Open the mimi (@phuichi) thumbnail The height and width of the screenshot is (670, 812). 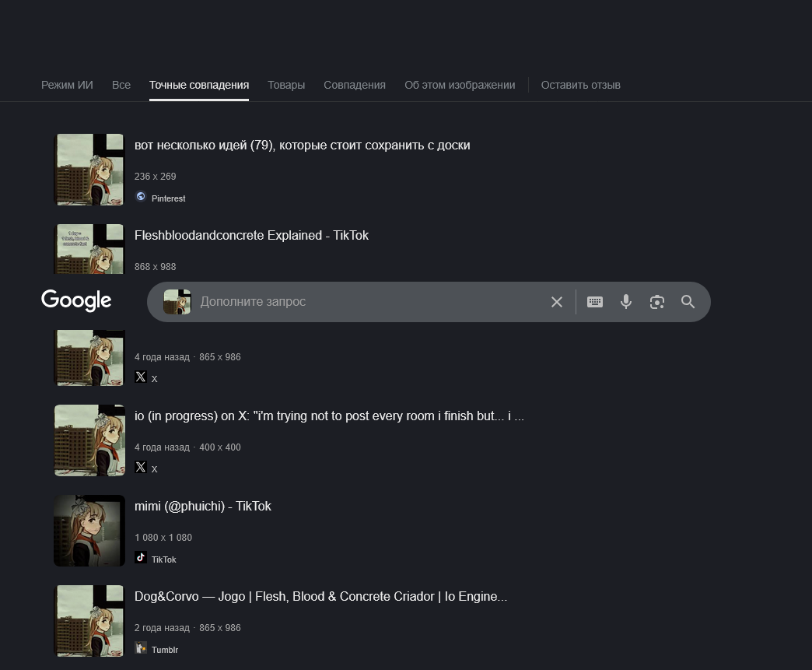[x=89, y=531]
